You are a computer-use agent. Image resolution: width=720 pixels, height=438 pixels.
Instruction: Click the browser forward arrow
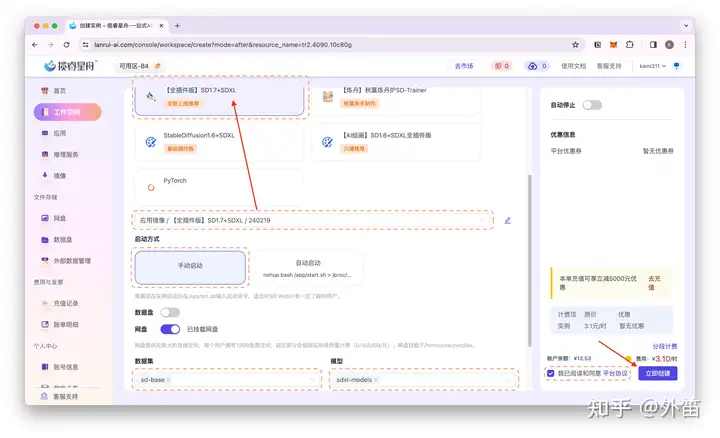pos(51,45)
